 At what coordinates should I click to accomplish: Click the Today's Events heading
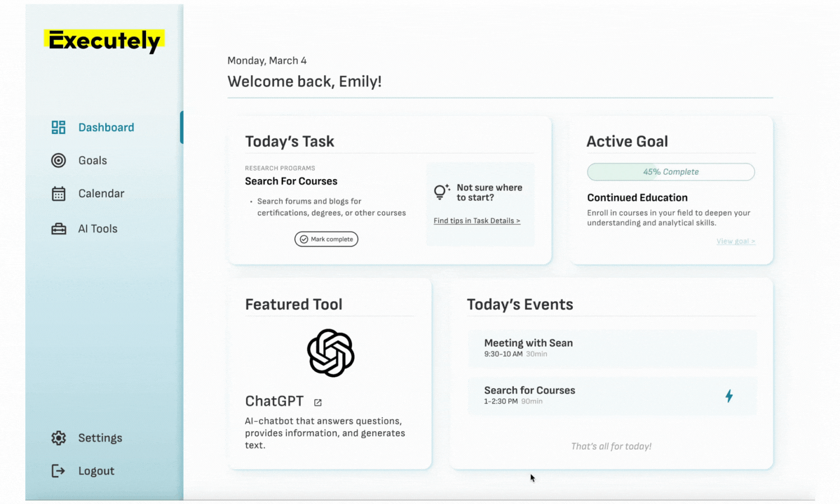pos(520,305)
